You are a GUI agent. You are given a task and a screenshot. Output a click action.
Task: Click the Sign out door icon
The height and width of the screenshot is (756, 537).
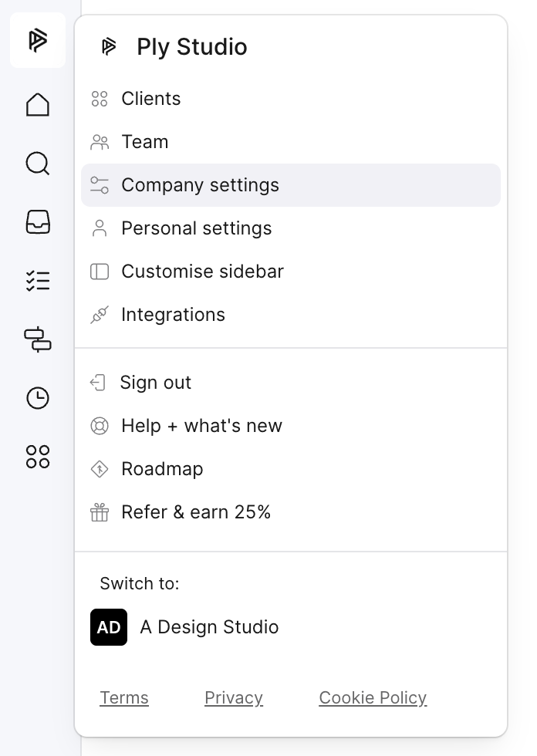click(98, 383)
